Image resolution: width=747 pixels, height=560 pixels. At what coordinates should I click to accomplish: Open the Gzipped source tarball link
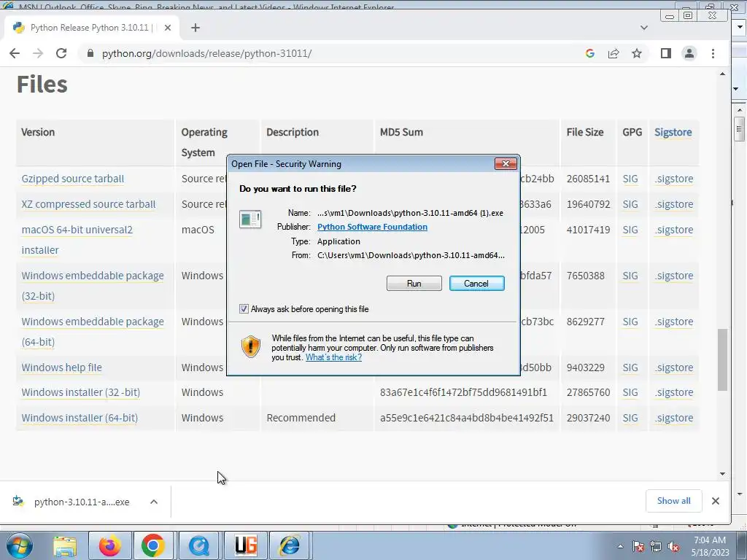coord(72,179)
